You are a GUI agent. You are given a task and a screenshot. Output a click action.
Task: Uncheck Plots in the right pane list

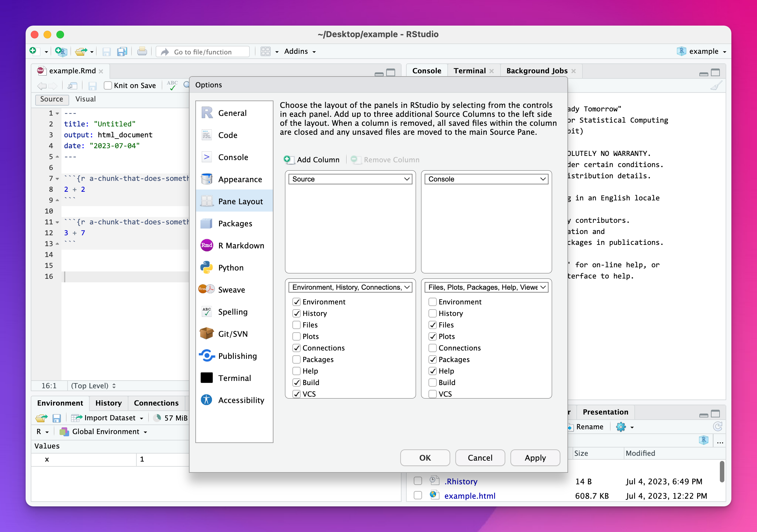[x=433, y=336]
